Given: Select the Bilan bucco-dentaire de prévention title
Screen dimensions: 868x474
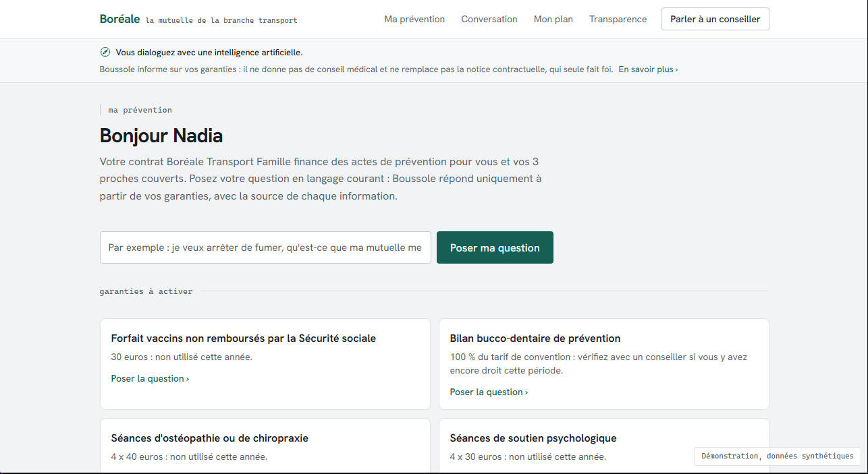Looking at the screenshot, I should (x=535, y=338).
